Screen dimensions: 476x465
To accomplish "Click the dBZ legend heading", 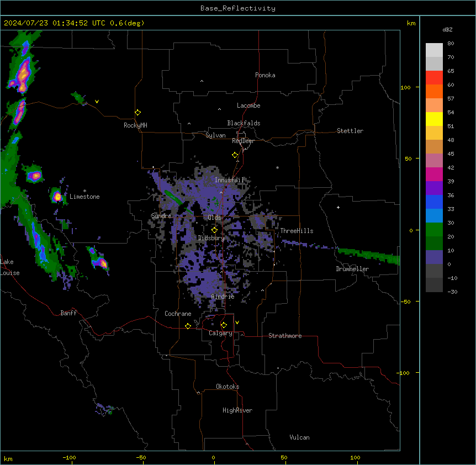I will [x=447, y=29].
